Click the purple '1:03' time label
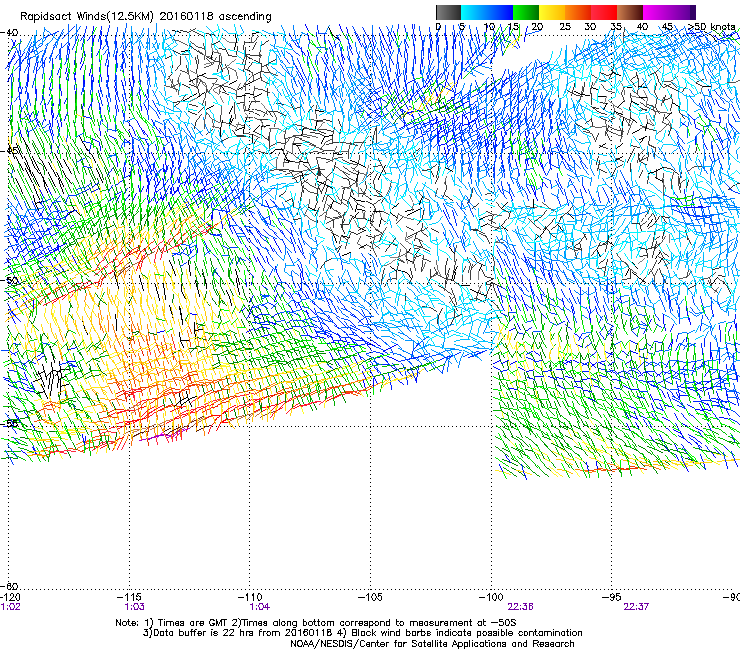Image resolution: width=740 pixels, height=650 pixels. coord(135,607)
